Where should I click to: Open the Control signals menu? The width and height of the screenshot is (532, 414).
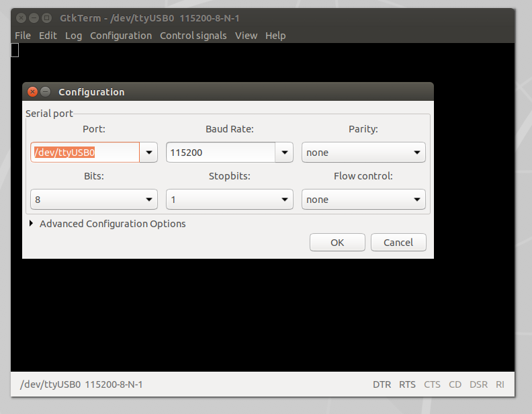193,36
